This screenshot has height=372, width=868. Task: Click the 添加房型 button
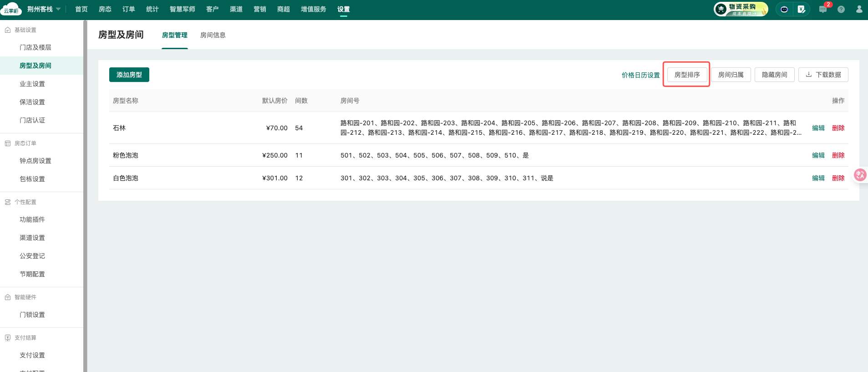[129, 75]
